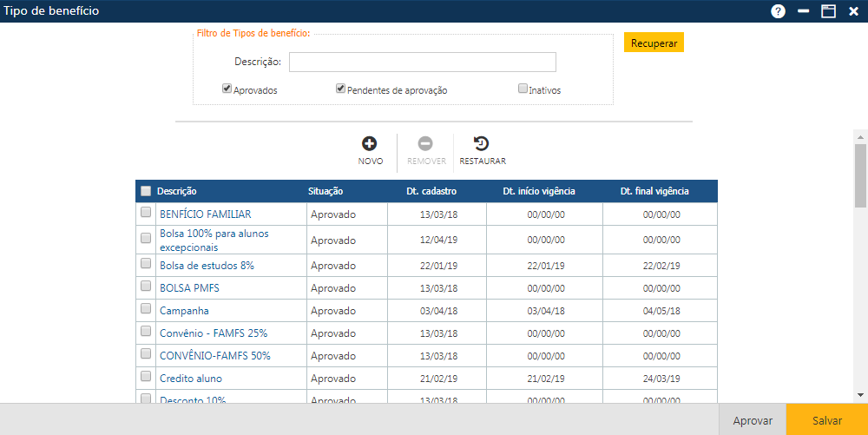Viewport: 868px width, 435px height.
Task: Enable the Inativos filter checkbox
Action: tap(523, 89)
